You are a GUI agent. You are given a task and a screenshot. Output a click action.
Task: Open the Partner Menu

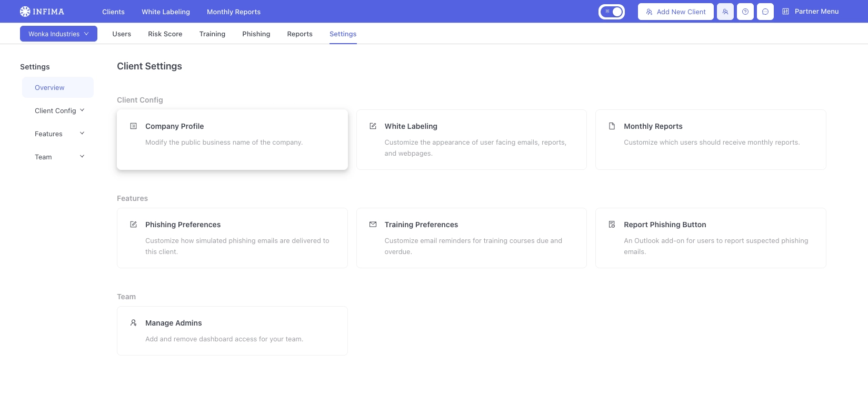tap(810, 12)
